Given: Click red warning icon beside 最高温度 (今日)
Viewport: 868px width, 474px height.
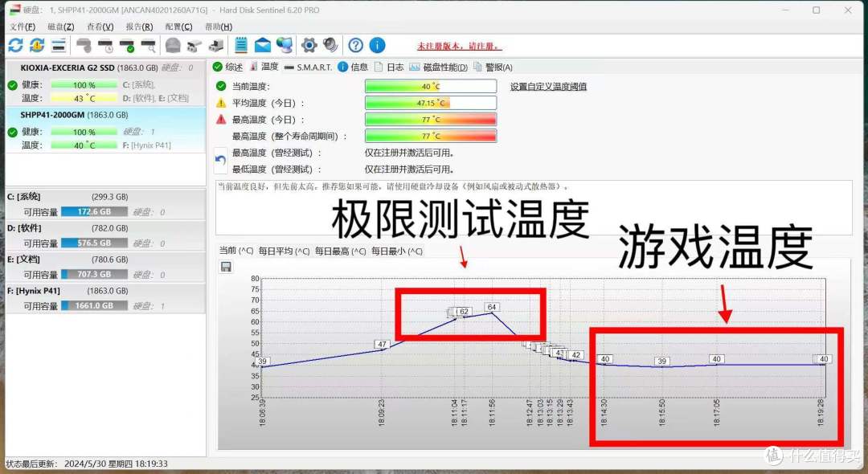Looking at the screenshot, I should pyautogui.click(x=221, y=120).
